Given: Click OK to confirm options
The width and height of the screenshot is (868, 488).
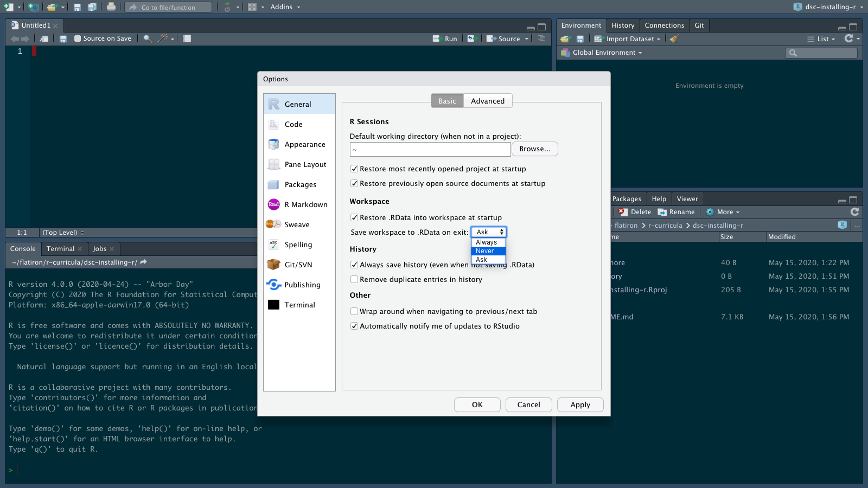Looking at the screenshot, I should [x=477, y=404].
